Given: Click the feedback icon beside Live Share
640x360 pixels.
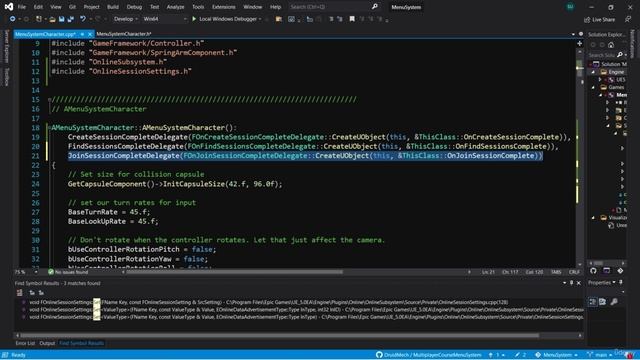Looking at the screenshot, I should pyautogui.click(x=627, y=19).
